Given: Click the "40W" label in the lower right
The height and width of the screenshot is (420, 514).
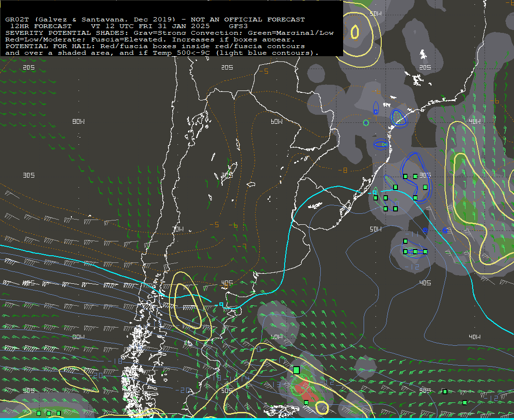Looking at the screenshot, I should (474, 337).
